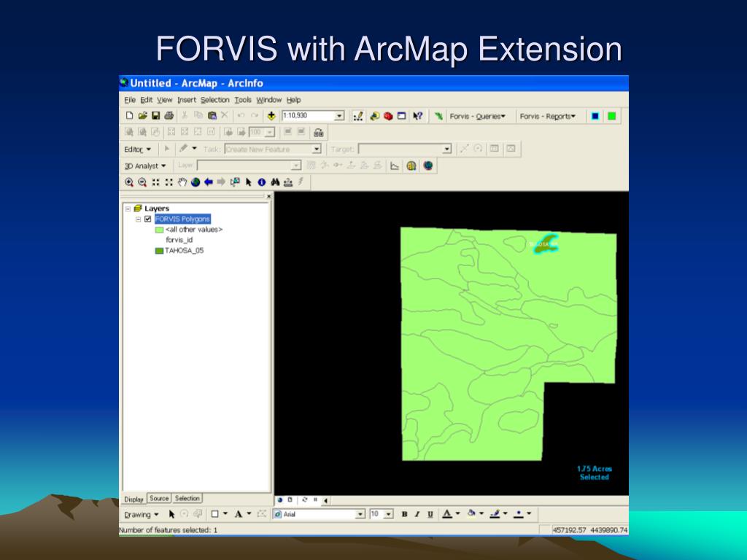Select the Pan hand tool
This screenshot has height=560, width=747.
(182, 182)
